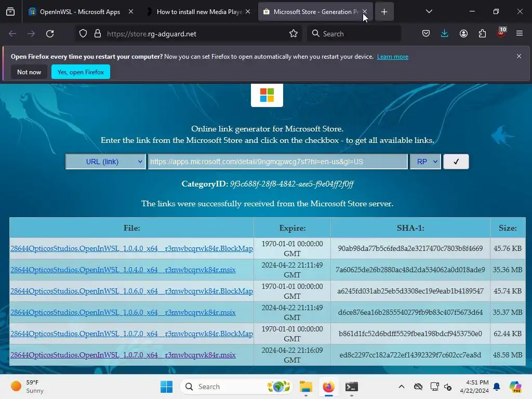Show hidden system tray icons
The image size is (532, 399).
coord(402,387)
